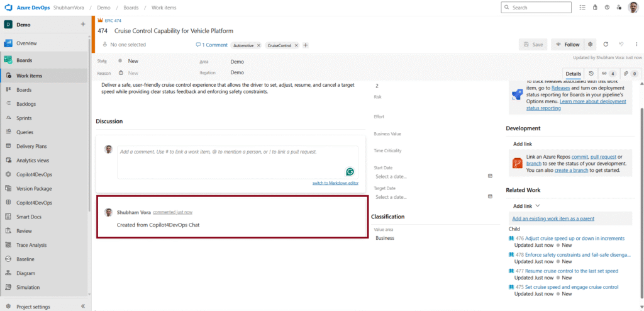This screenshot has height=311, width=644.
Task: Switch to the Details tab
Action: click(x=574, y=74)
